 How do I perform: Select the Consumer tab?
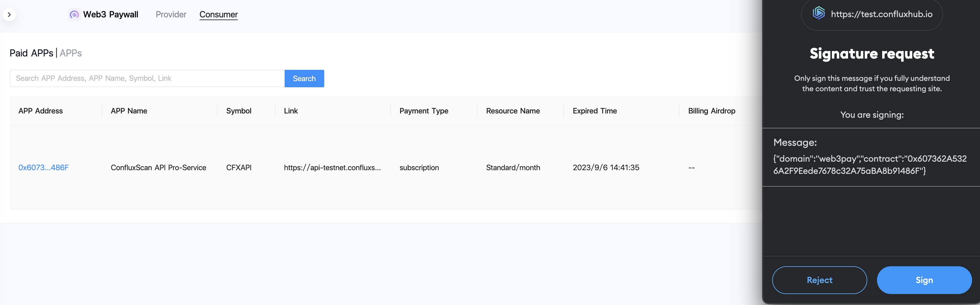point(218,14)
